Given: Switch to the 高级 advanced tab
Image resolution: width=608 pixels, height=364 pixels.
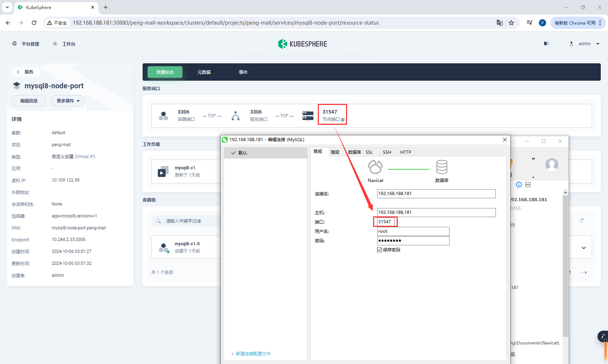Looking at the screenshot, I should point(335,152).
